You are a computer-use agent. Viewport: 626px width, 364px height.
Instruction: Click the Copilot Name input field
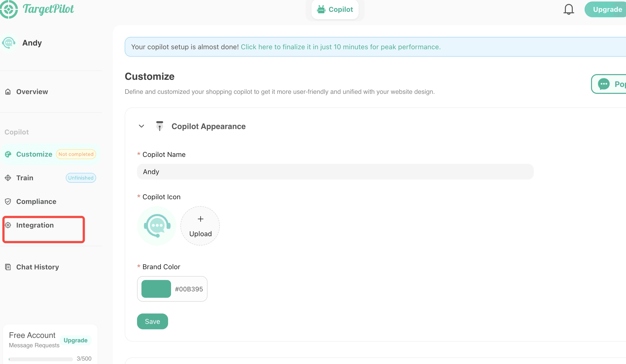coord(335,172)
